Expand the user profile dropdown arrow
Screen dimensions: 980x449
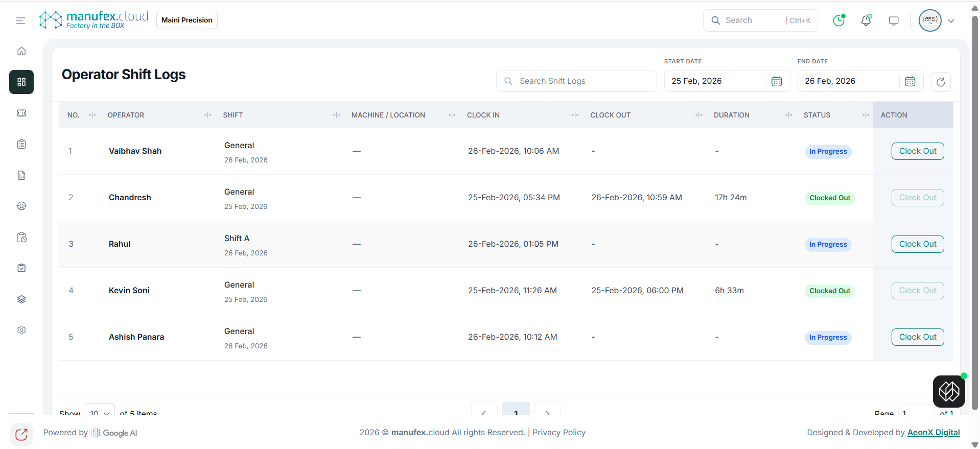[951, 21]
